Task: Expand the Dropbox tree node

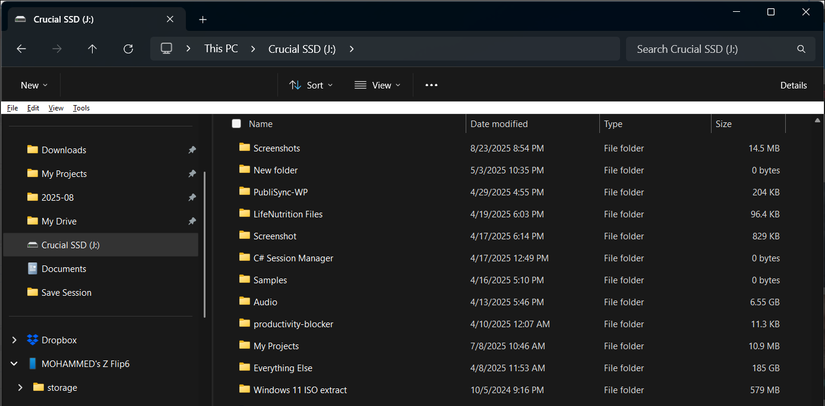Action: tap(13, 340)
